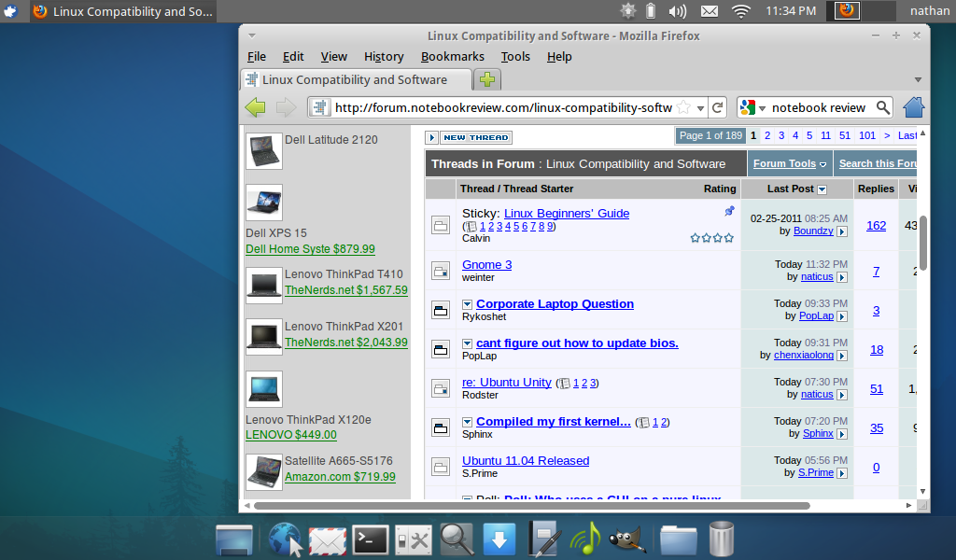Jump to last post by PopLap arrow icon
The height and width of the screenshot is (560, 956).
[842, 316]
